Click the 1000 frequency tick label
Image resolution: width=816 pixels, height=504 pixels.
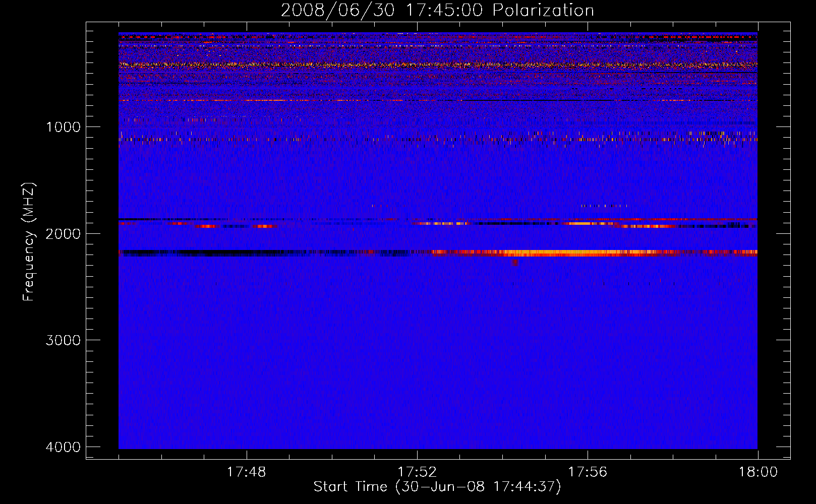click(x=63, y=127)
